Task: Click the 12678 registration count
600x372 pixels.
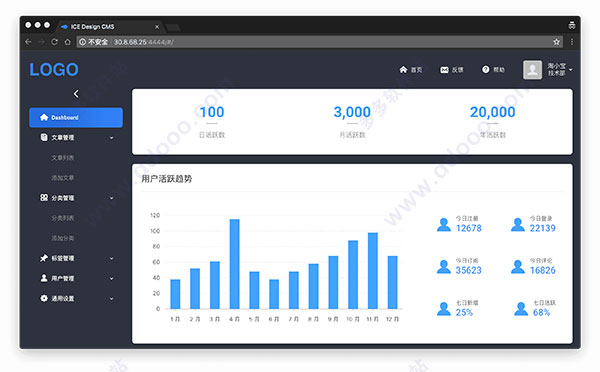Action: [469, 228]
